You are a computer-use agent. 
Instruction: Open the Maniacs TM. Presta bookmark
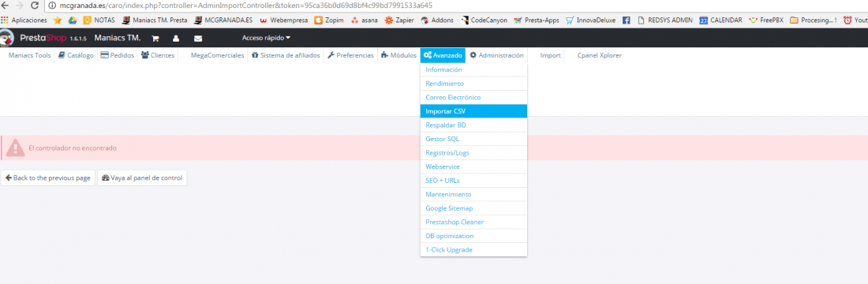pyautogui.click(x=155, y=20)
